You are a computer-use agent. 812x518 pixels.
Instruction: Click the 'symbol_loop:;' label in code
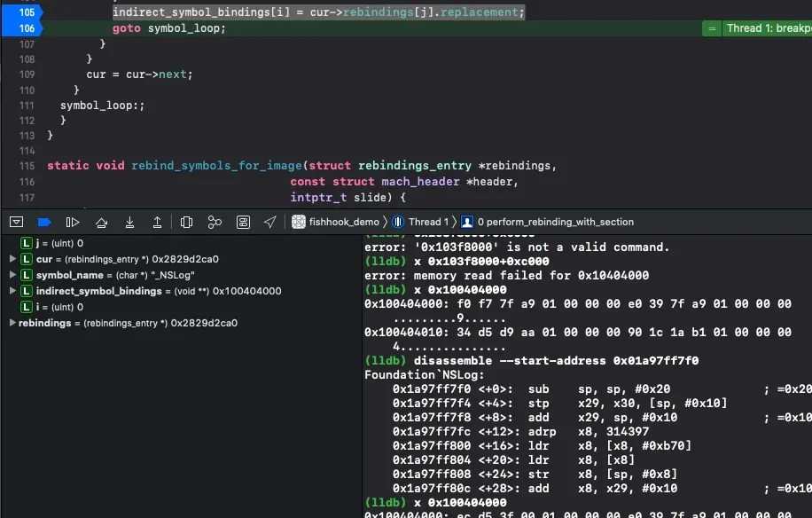point(103,106)
